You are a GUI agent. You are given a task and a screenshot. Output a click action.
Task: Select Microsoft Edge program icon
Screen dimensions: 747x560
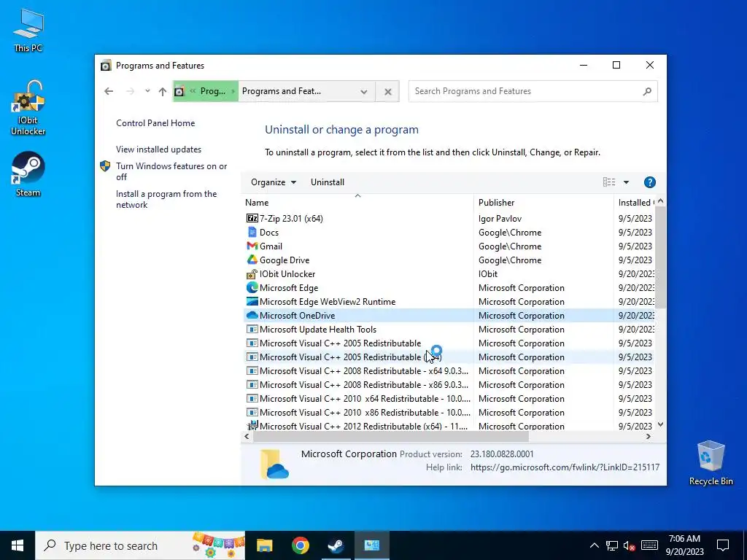click(x=252, y=287)
